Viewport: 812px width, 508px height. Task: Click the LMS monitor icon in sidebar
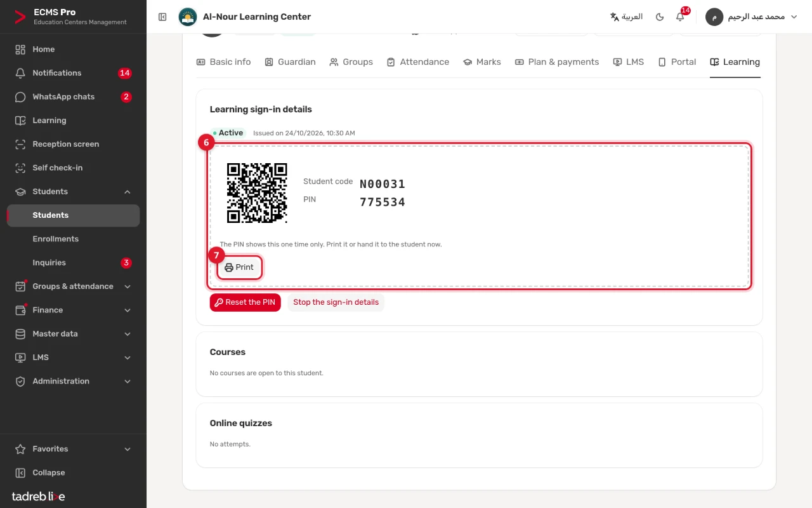pyautogui.click(x=20, y=358)
